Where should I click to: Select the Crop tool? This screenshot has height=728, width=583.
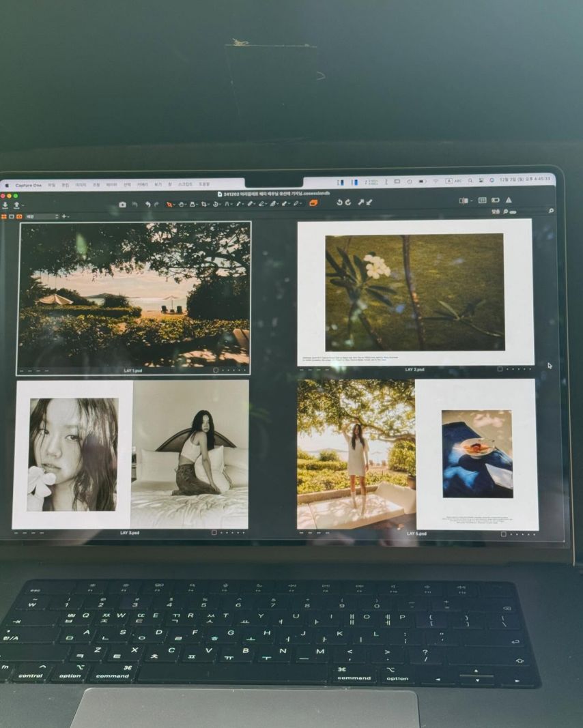click(x=204, y=204)
